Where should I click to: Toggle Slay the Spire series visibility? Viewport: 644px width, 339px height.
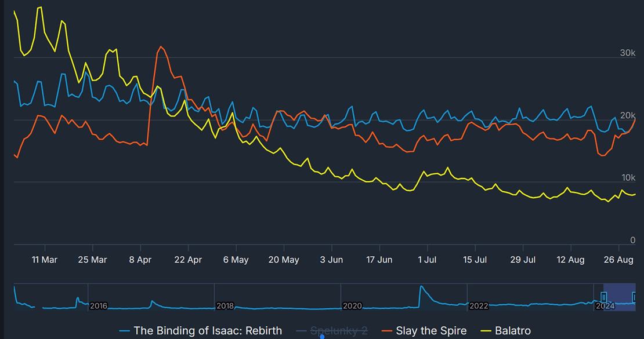(424, 330)
